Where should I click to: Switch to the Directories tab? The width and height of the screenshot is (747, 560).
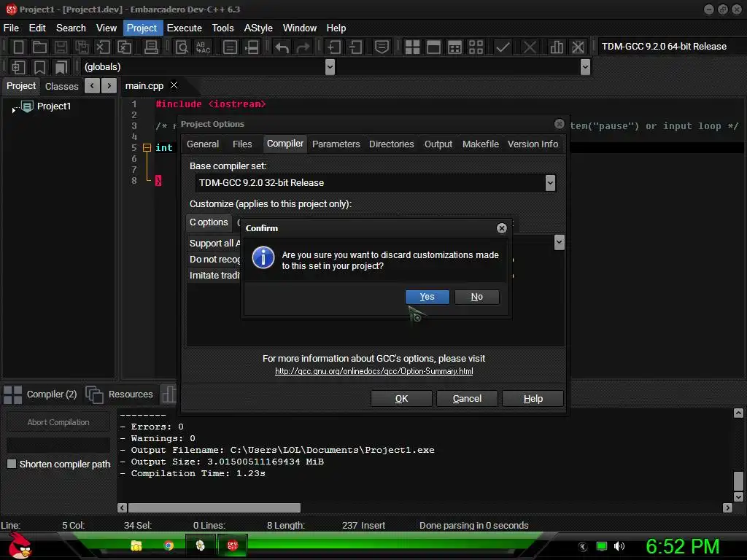coord(391,144)
